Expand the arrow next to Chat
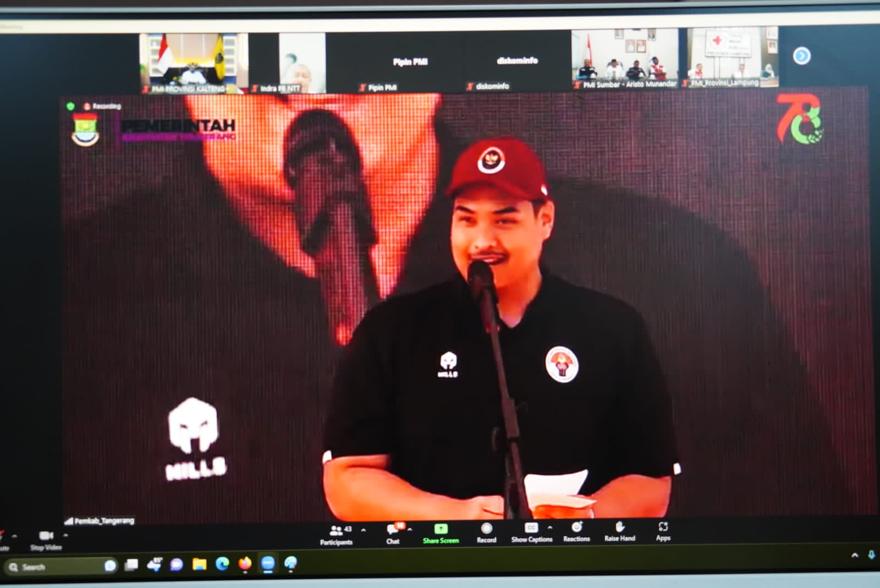Viewport: 880px width, 588px height. tap(410, 530)
